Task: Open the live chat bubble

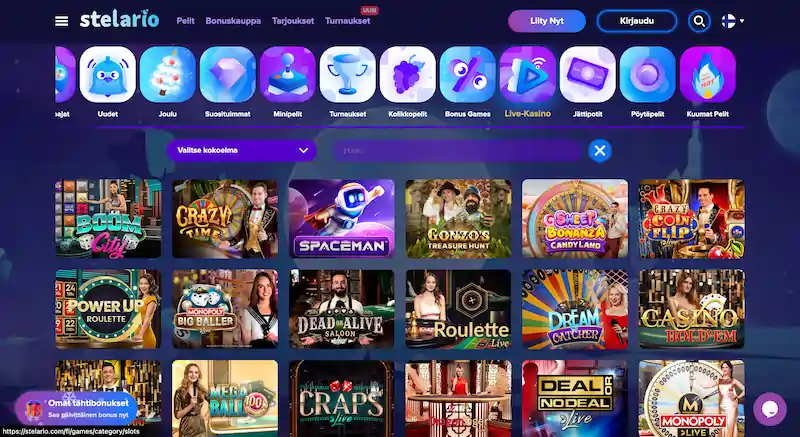Action: tap(770, 409)
